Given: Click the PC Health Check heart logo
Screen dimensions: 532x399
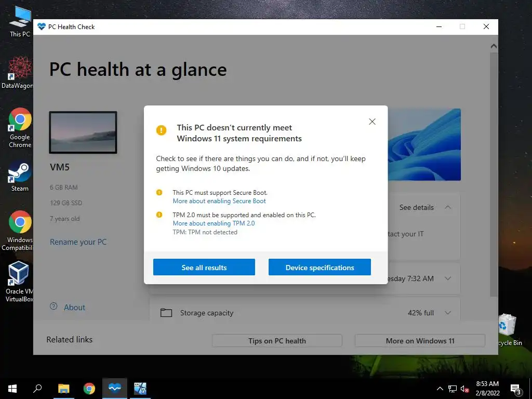Looking at the screenshot, I should 42,26.
